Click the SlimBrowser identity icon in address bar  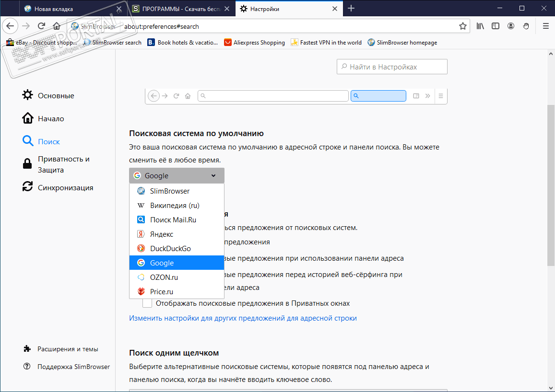tap(75, 26)
